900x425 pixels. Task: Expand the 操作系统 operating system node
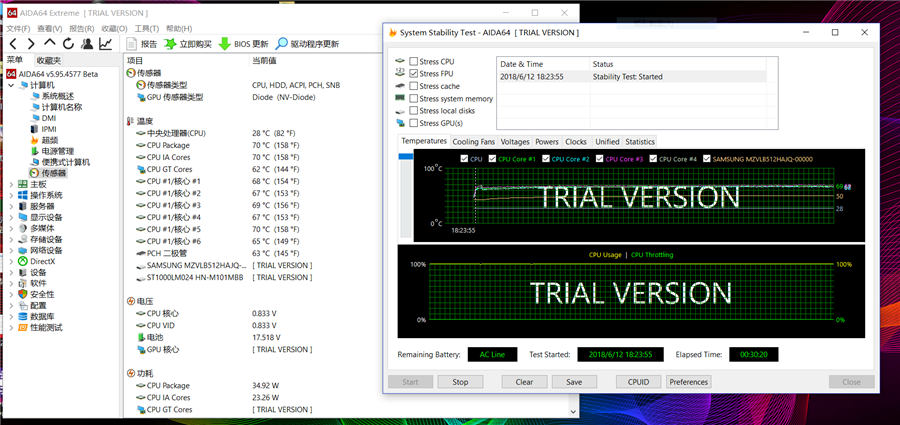click(x=11, y=195)
